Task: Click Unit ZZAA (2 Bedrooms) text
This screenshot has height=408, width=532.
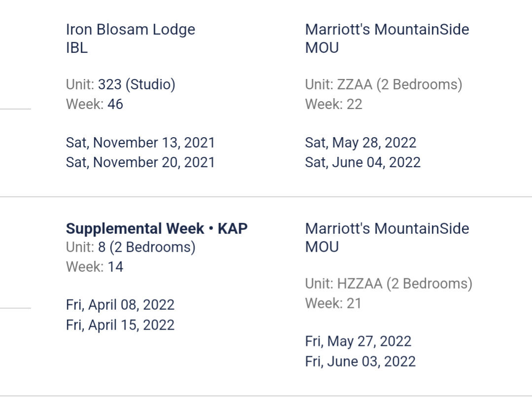Action: (384, 85)
